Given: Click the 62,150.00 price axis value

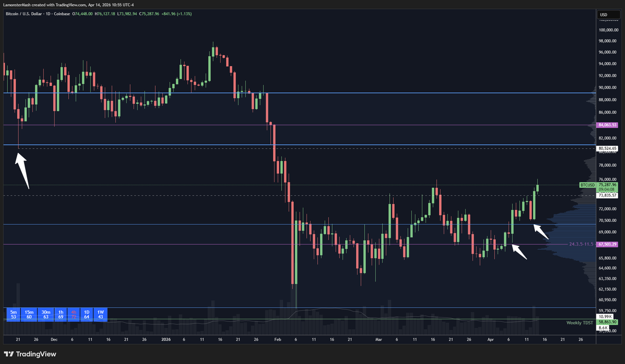Looking at the screenshot, I should pos(608,289).
